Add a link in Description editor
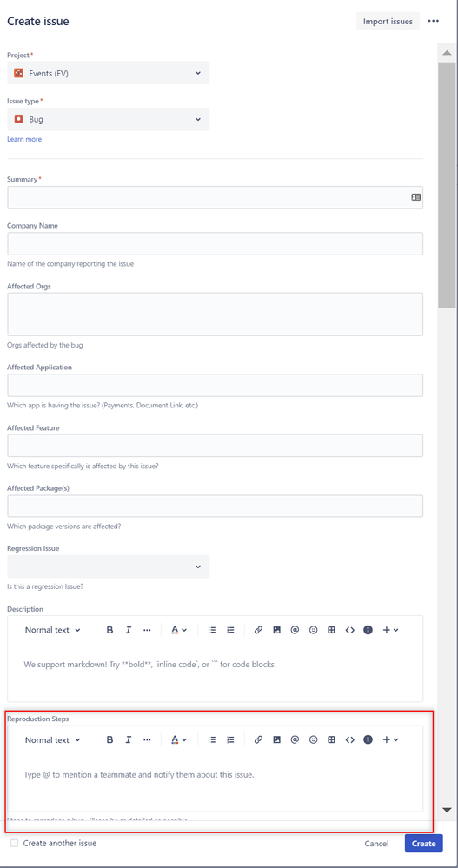The height and width of the screenshot is (868, 458). pyautogui.click(x=258, y=630)
